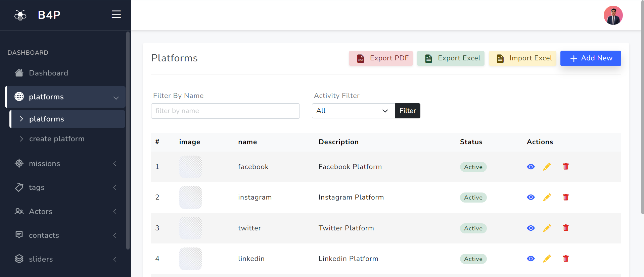View facebook platform via eye icon
The height and width of the screenshot is (277, 644).
(531, 167)
